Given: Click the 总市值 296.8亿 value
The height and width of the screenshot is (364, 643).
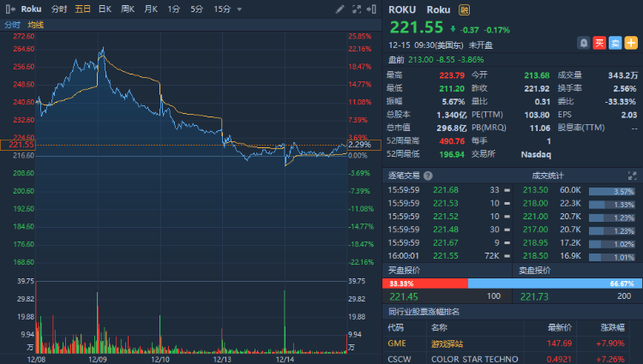Looking at the screenshot, I should click(x=452, y=128).
